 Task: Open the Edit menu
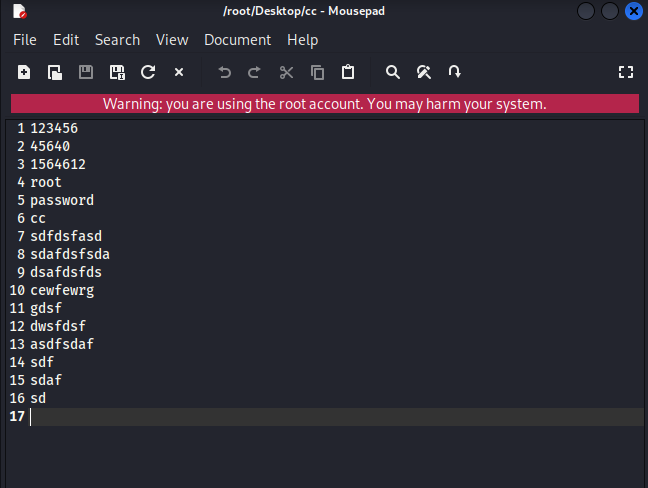click(66, 40)
